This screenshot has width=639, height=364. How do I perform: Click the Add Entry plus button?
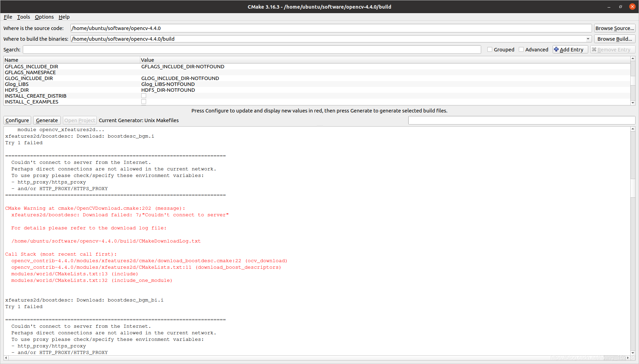(x=570, y=50)
